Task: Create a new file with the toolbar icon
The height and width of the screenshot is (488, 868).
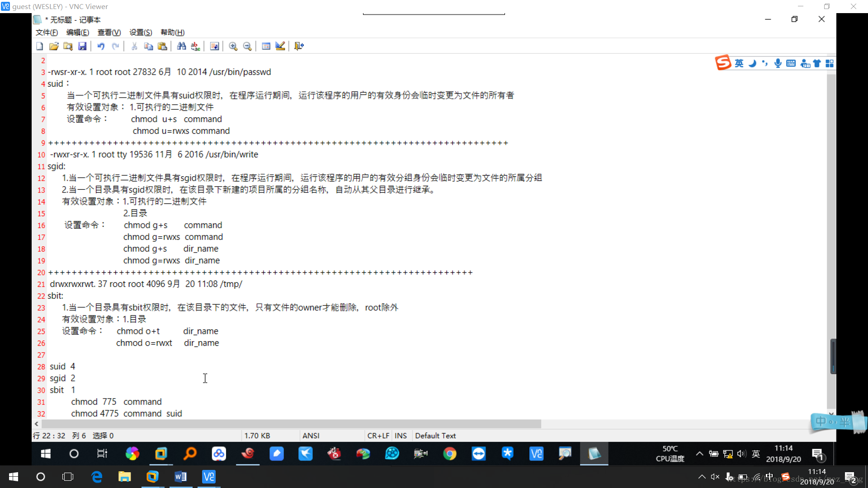Action: [x=40, y=46]
